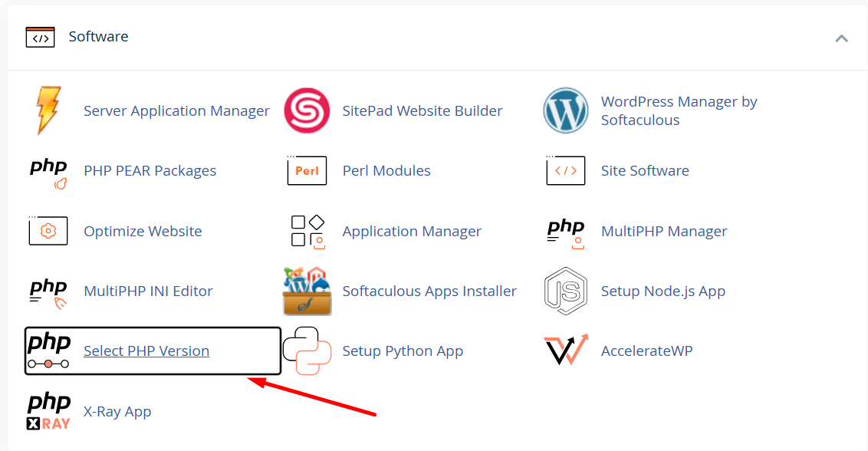The height and width of the screenshot is (451, 868).
Task: Open SitePad Website Builder link
Action: click(422, 110)
